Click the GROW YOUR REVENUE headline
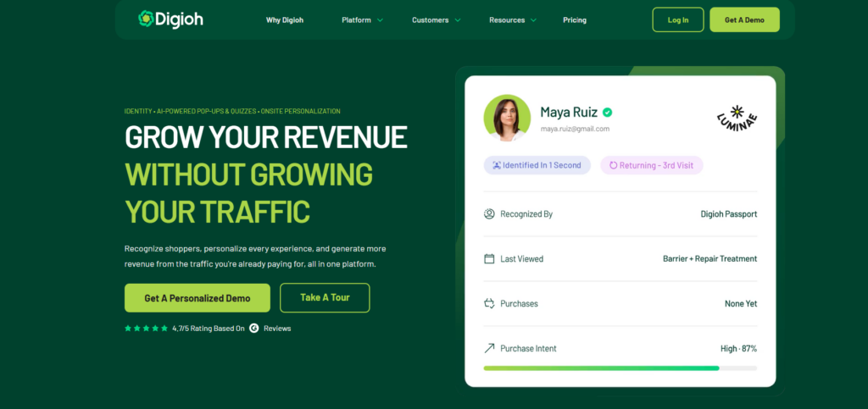The image size is (868, 409). [265, 138]
